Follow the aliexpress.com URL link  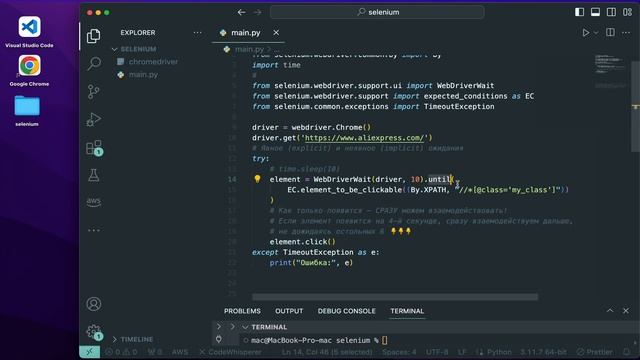point(364,138)
